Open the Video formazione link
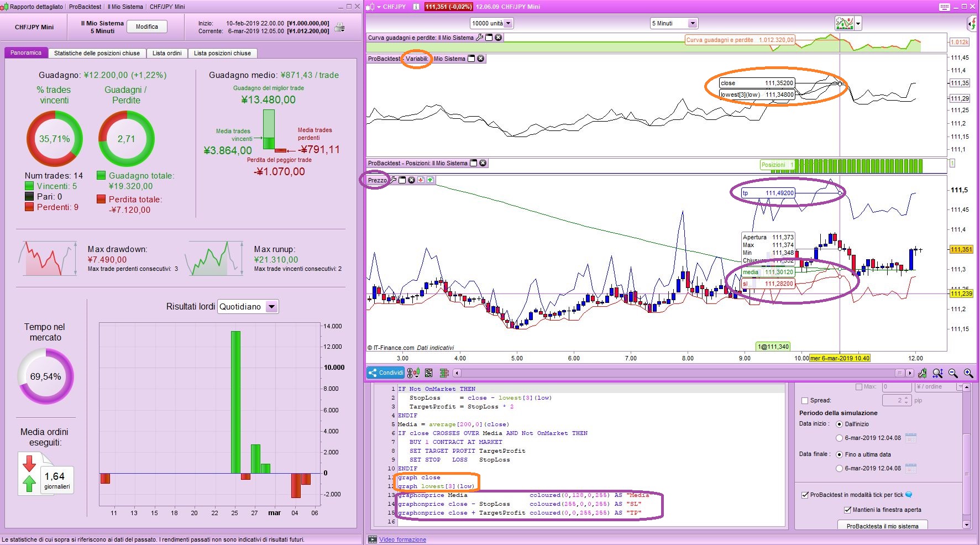 [402, 539]
